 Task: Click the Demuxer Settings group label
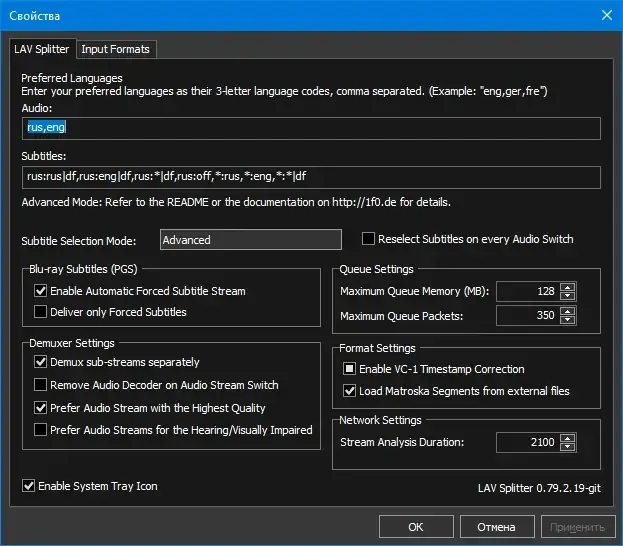(x=72, y=343)
